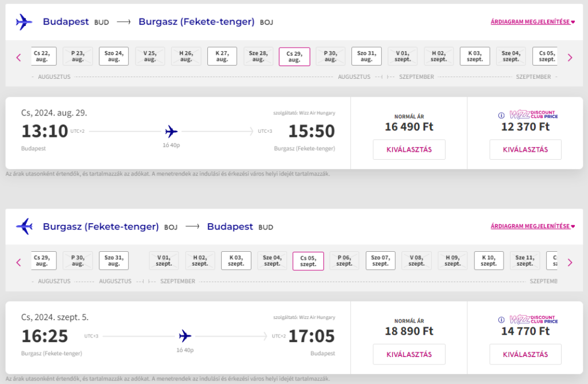Show later return dates with right arrow
This screenshot has height=384, width=588.
coord(570,262)
